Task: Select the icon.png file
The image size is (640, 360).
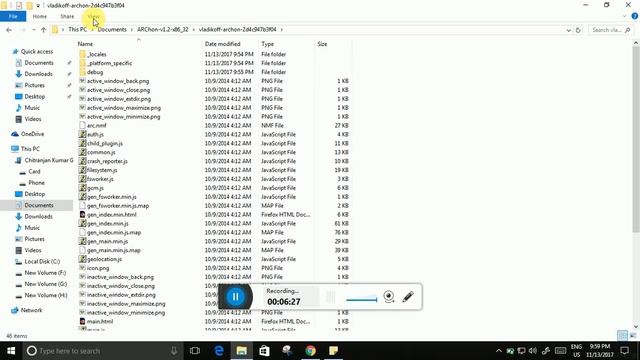Action: pyautogui.click(x=98, y=268)
